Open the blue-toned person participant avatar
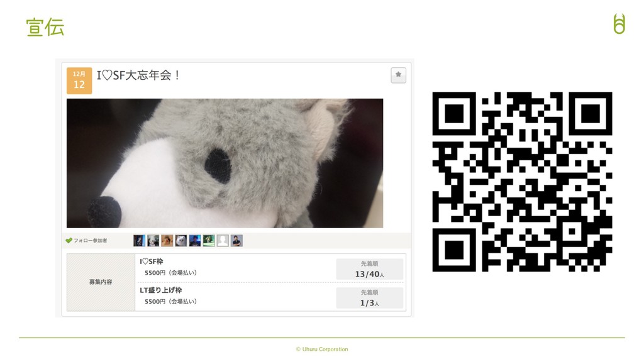This screenshot has width=644, height=362. (195, 241)
